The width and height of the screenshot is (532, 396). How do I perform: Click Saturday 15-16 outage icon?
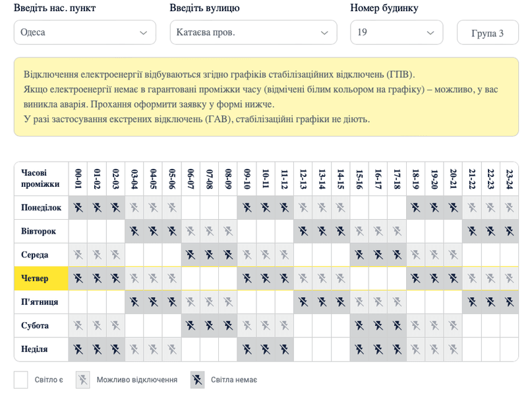coord(359,325)
